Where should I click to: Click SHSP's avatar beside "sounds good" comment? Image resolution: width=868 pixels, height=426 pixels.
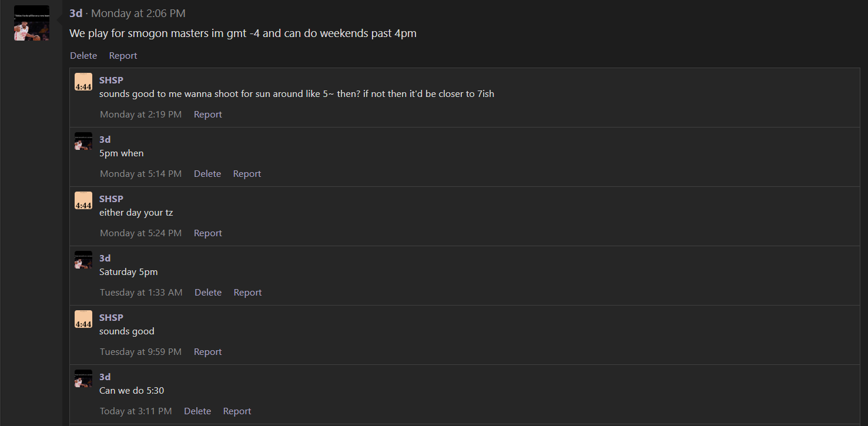[83, 319]
